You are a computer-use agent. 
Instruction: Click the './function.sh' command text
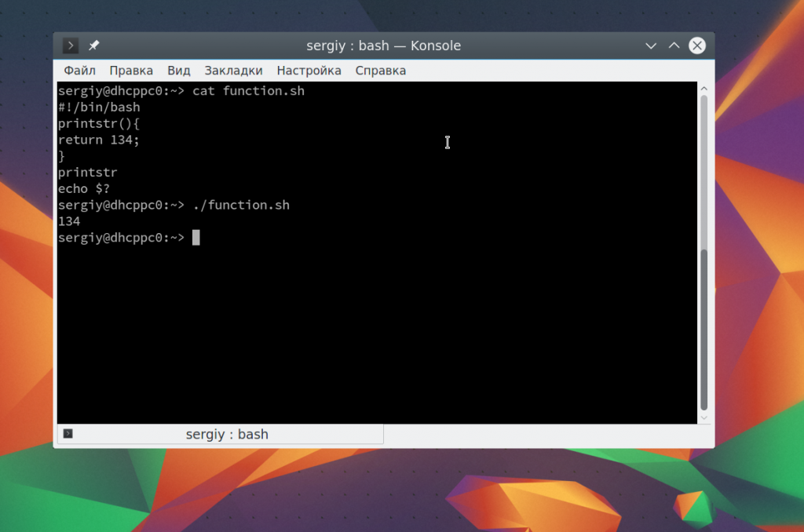(240, 205)
